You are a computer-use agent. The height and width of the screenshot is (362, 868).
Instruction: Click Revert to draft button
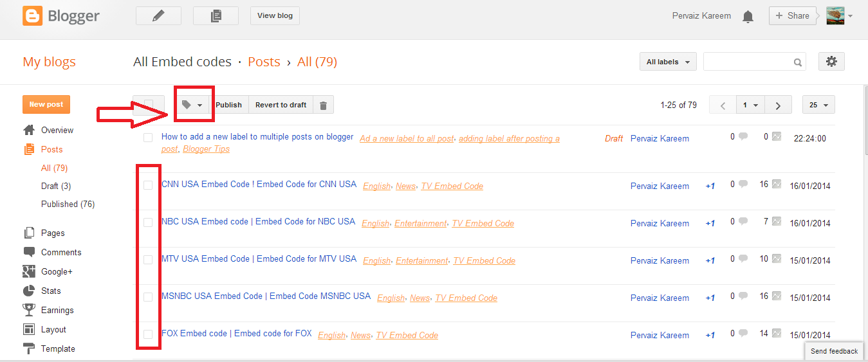click(x=281, y=105)
